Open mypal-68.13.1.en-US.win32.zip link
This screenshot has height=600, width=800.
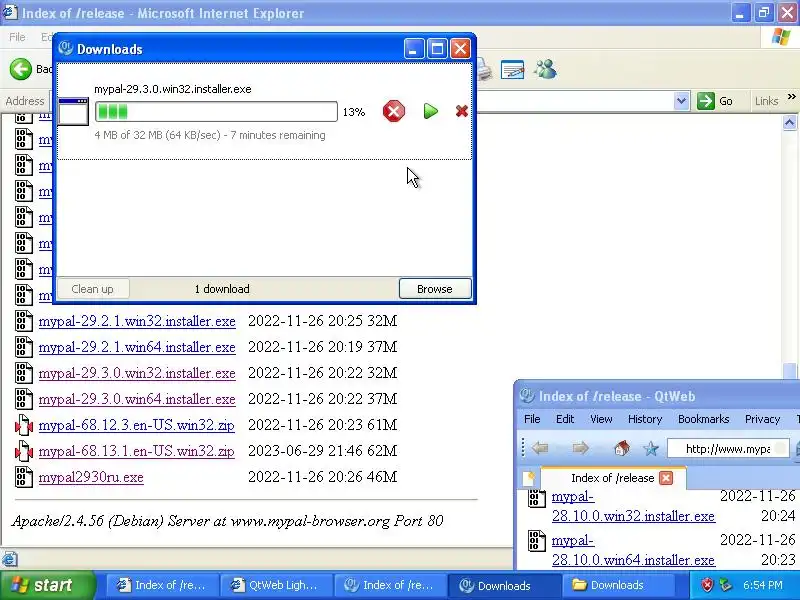137,452
